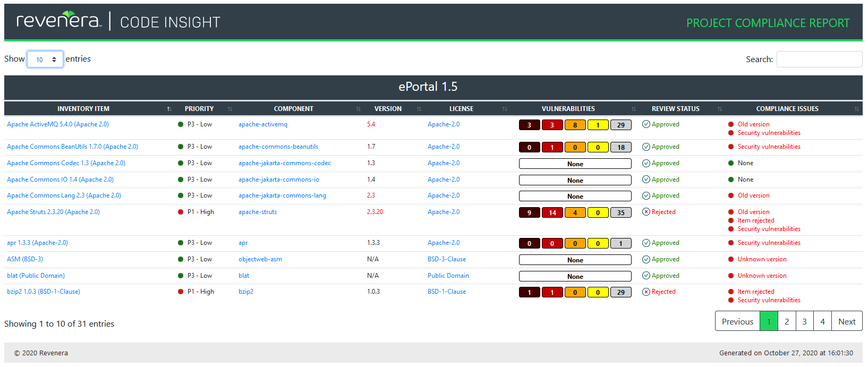Open Apache Commons IO 1.4 item

point(60,180)
